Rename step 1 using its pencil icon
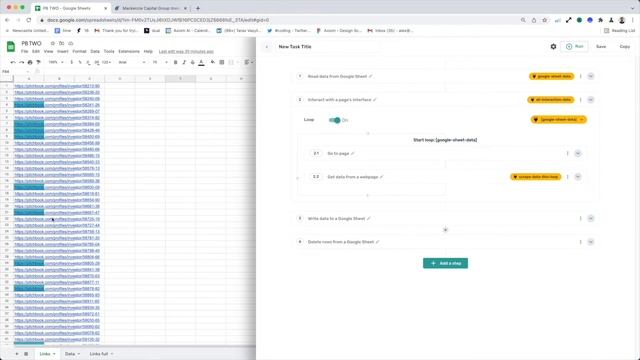 tap(371, 76)
